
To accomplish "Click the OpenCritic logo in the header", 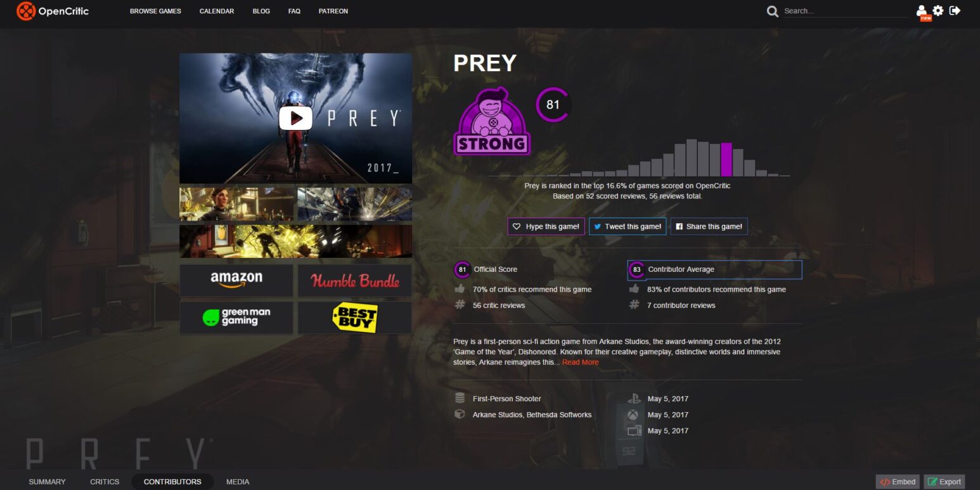I will [x=53, y=11].
